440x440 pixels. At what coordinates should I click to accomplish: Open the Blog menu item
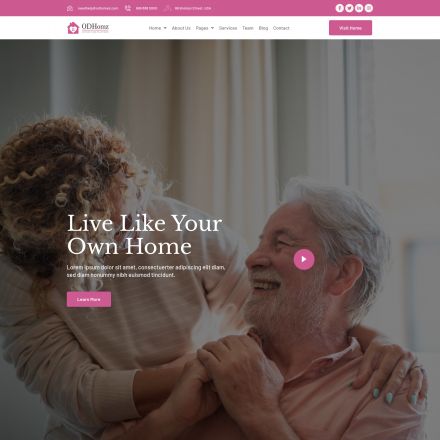click(263, 28)
